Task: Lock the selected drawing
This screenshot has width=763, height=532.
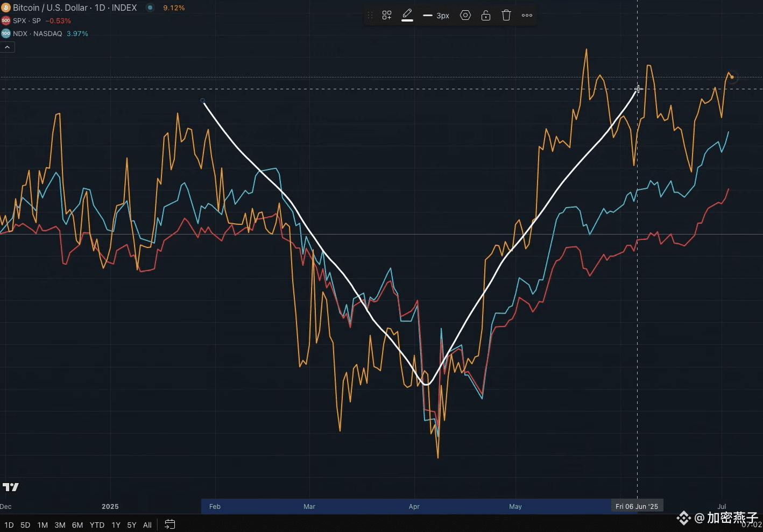Action: 486,16
